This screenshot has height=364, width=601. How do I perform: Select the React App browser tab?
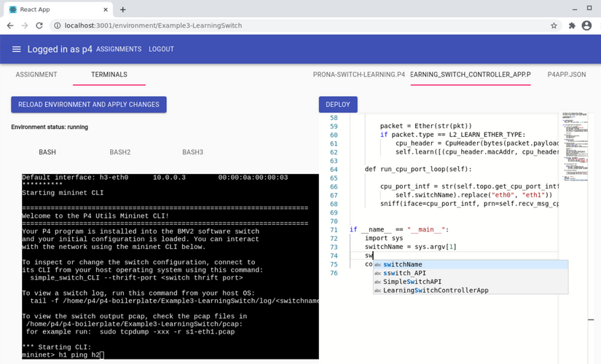tap(58, 9)
